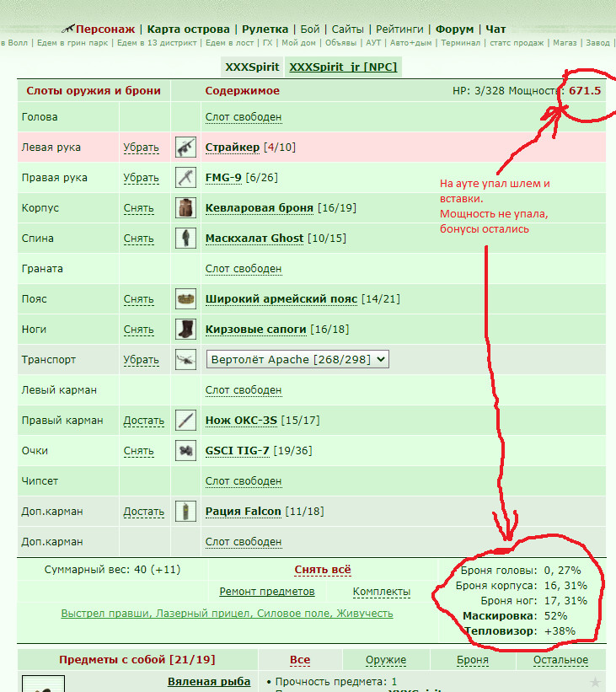Go to Рулетка in the menu

coord(265,30)
